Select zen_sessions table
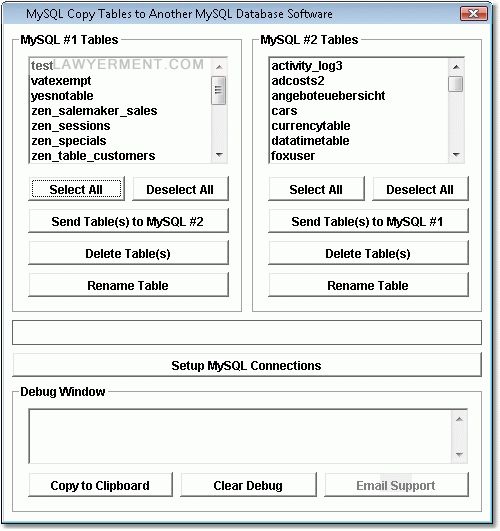The image size is (500, 531). pos(121,126)
